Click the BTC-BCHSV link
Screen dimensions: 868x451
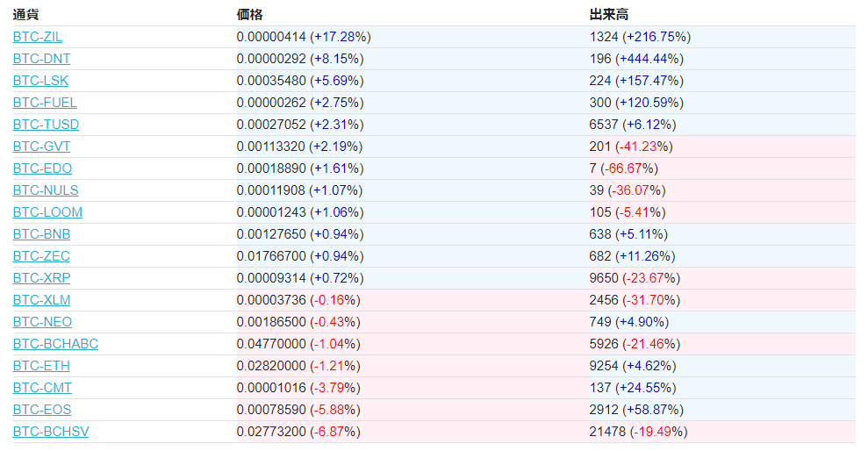tap(51, 432)
